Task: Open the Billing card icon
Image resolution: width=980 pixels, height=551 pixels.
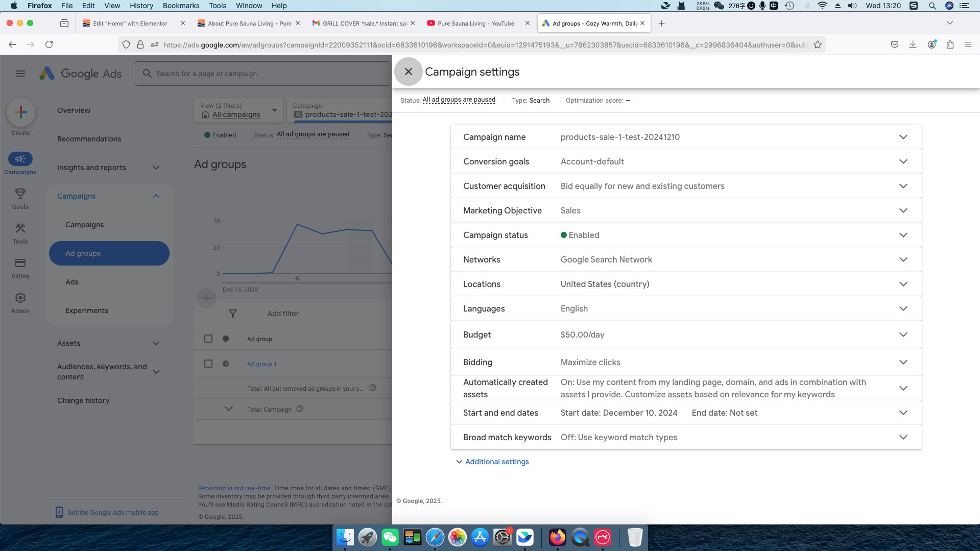Action: pyautogui.click(x=20, y=263)
